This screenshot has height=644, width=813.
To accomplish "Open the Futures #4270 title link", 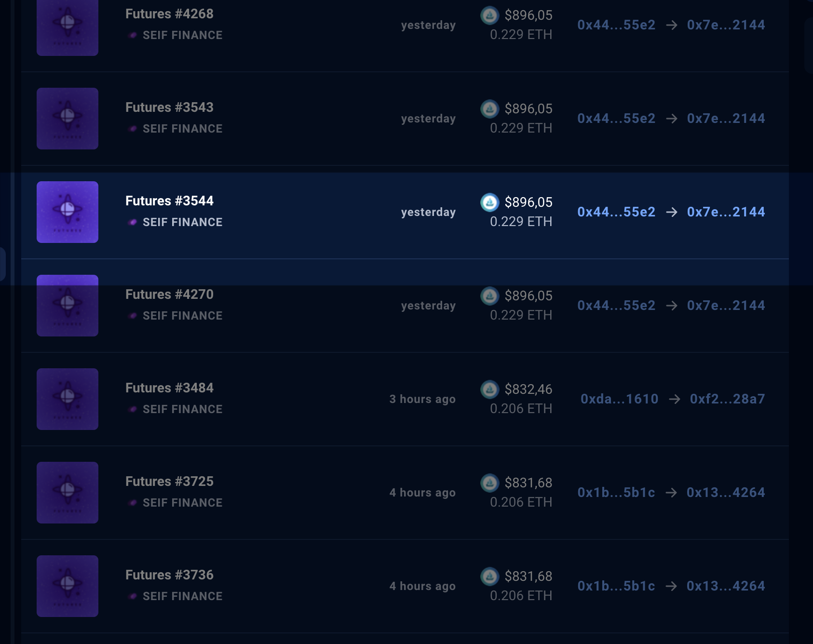I will (169, 295).
